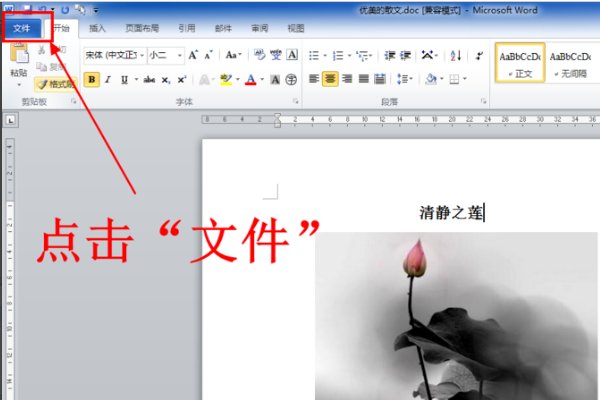Open the 文件 (File) tab
Viewport: 600px width, 400px height.
pos(23,28)
